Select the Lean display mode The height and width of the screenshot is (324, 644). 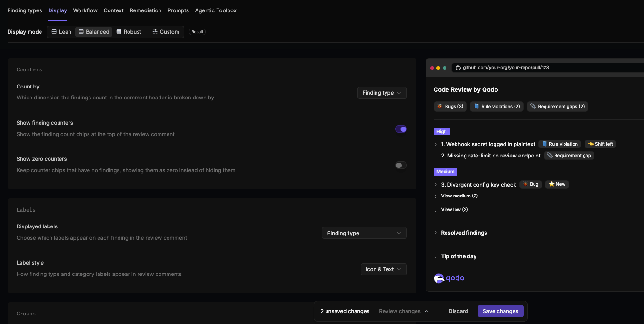point(61,32)
